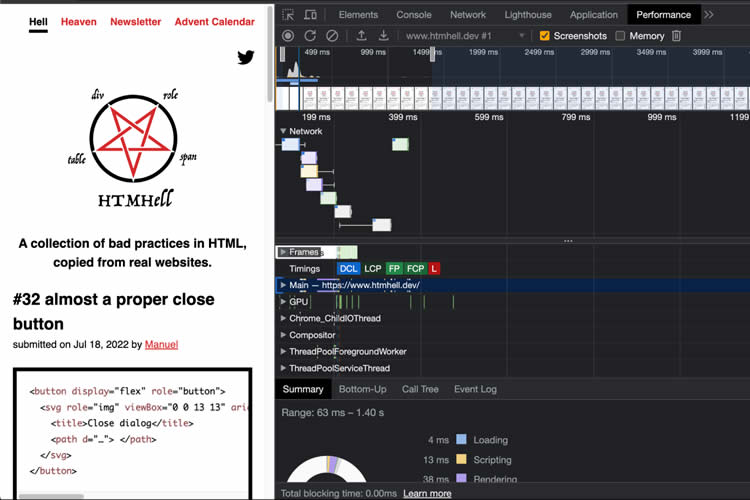Open the www.htmhell.dev #1 profile dropdown
The height and width of the screenshot is (500, 750).
tap(465, 36)
